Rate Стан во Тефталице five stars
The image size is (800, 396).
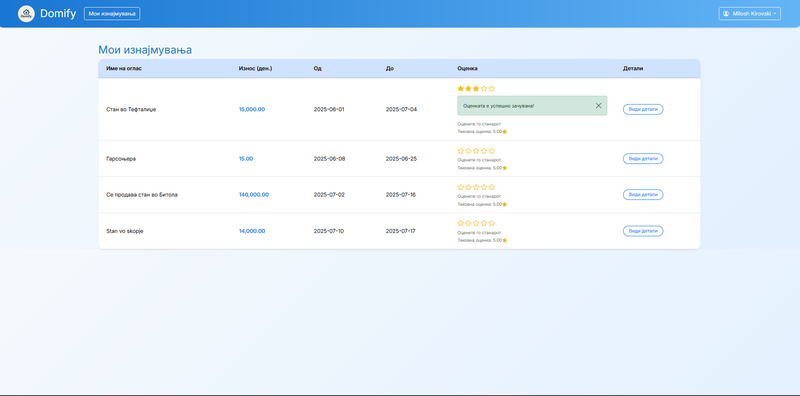492,89
